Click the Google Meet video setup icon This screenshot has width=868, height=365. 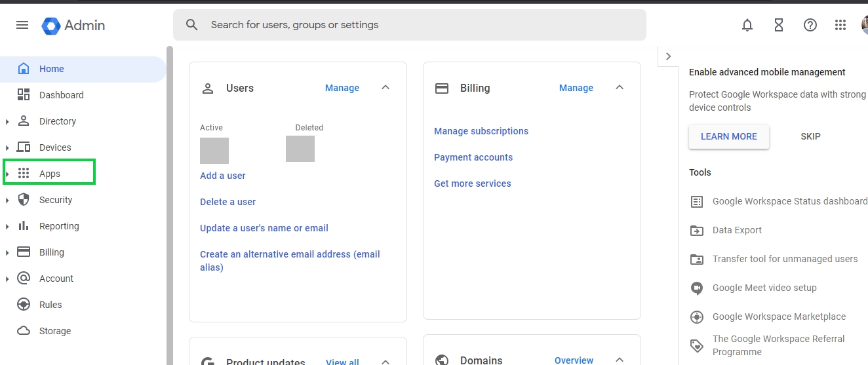(x=697, y=288)
